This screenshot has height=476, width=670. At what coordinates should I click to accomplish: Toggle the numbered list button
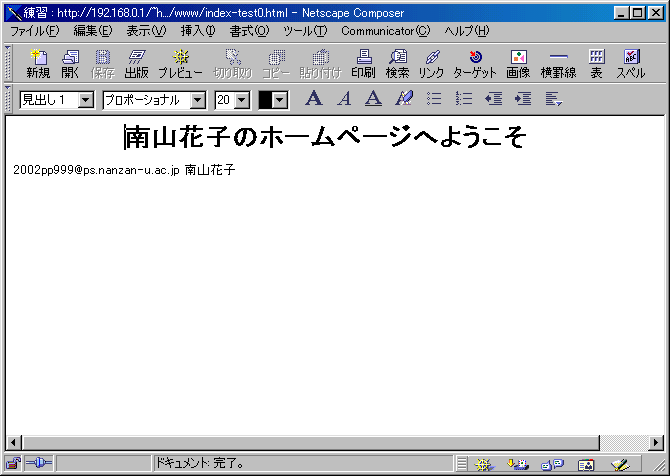click(464, 99)
